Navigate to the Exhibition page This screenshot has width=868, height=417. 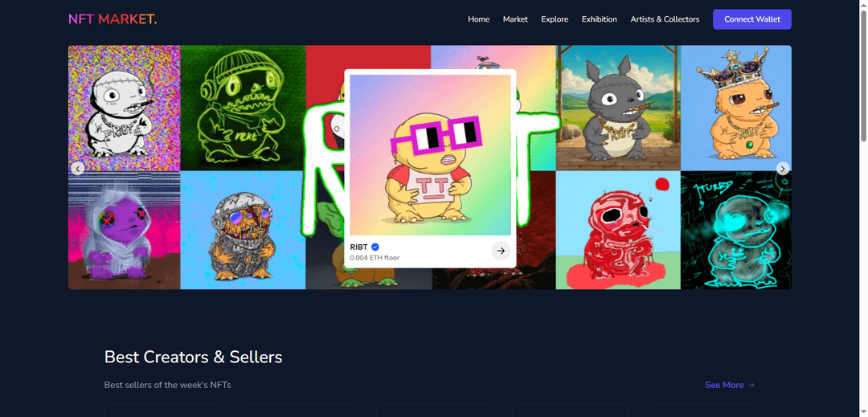599,19
